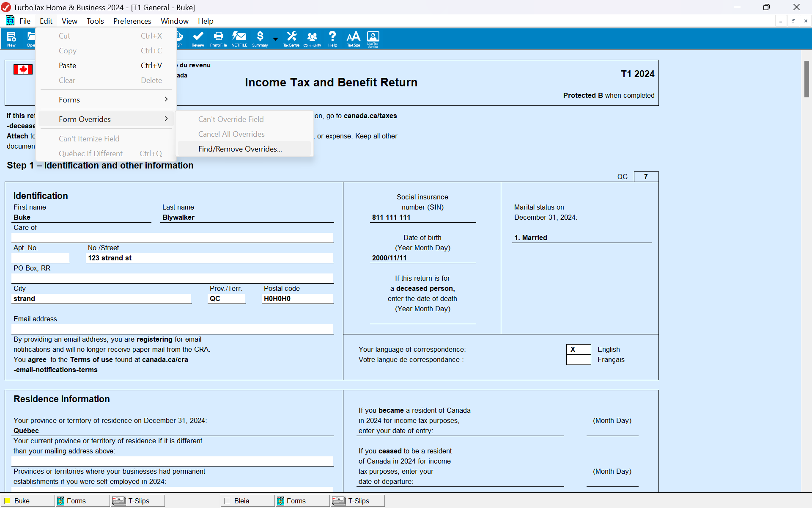Expand the dropdown arrow beside Summary
Image resolution: width=812 pixels, height=508 pixels.
coord(275,39)
